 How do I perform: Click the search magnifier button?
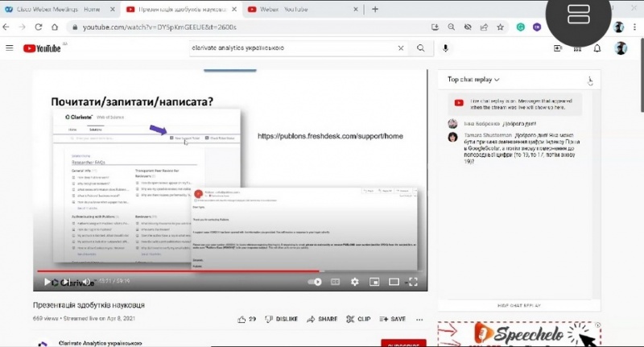click(x=420, y=48)
